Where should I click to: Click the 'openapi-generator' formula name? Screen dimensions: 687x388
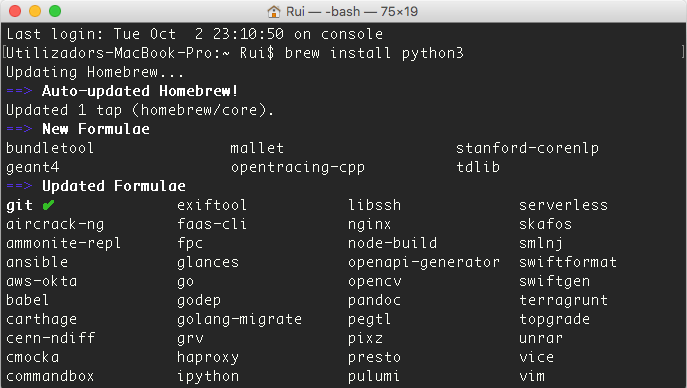(x=424, y=262)
